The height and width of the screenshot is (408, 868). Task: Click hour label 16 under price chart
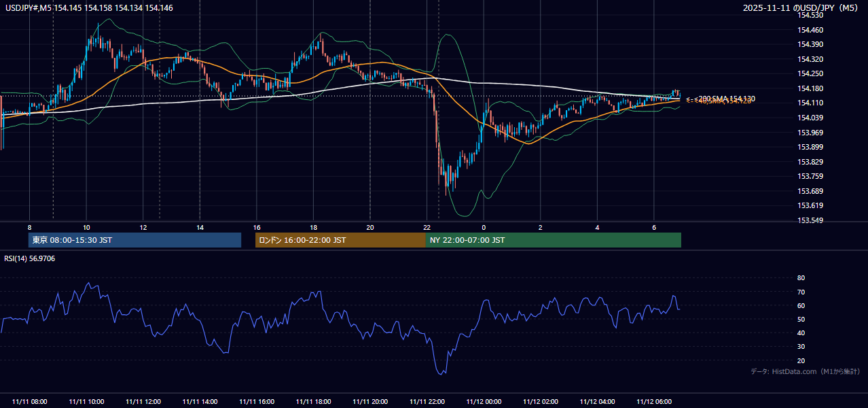(x=257, y=227)
